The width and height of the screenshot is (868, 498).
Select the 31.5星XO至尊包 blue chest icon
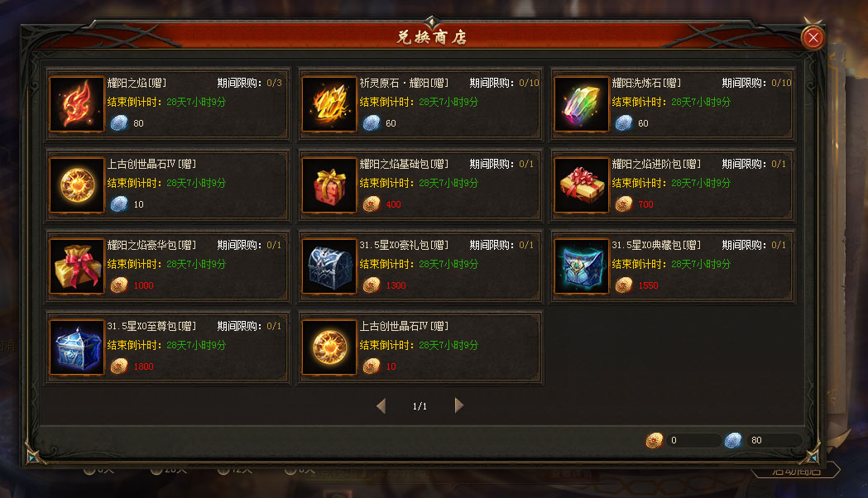[x=77, y=347]
